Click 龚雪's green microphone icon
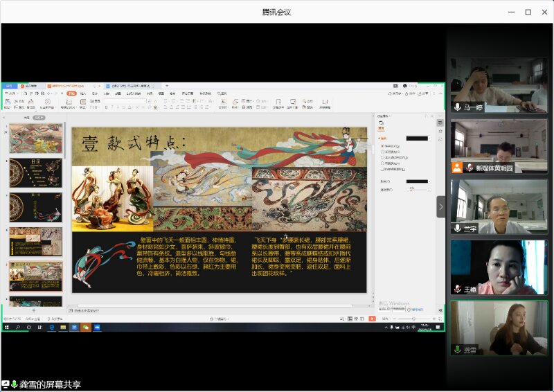Image resolution: width=554 pixels, height=392 pixels. click(458, 349)
